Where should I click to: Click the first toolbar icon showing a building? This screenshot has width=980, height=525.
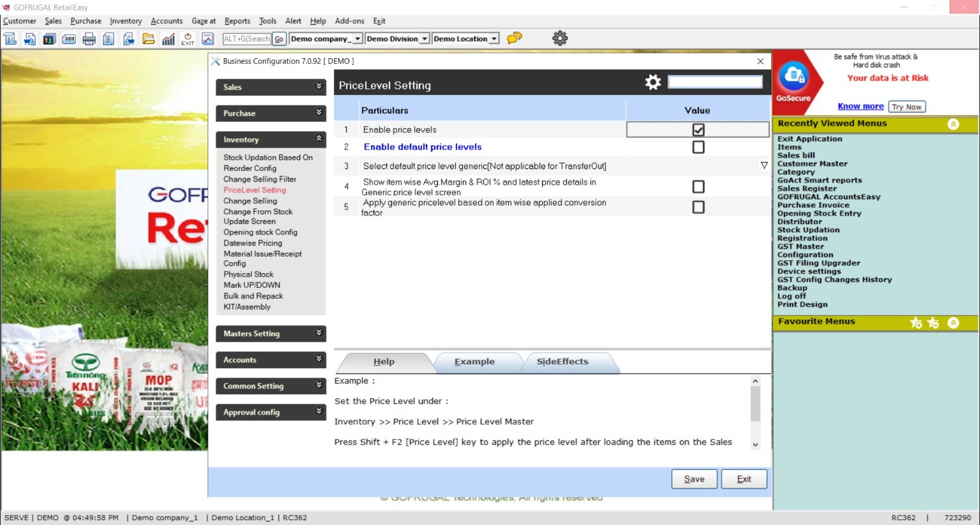(10, 39)
